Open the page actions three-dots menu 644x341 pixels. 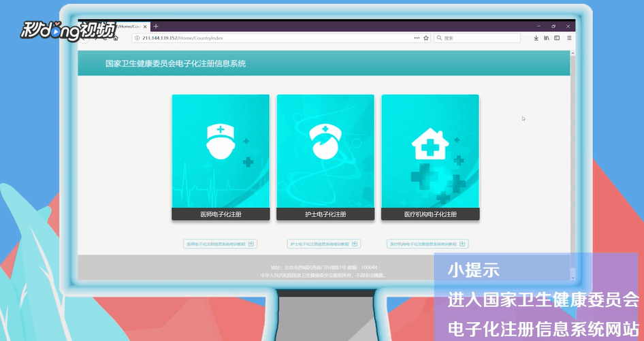pyautogui.click(x=417, y=38)
